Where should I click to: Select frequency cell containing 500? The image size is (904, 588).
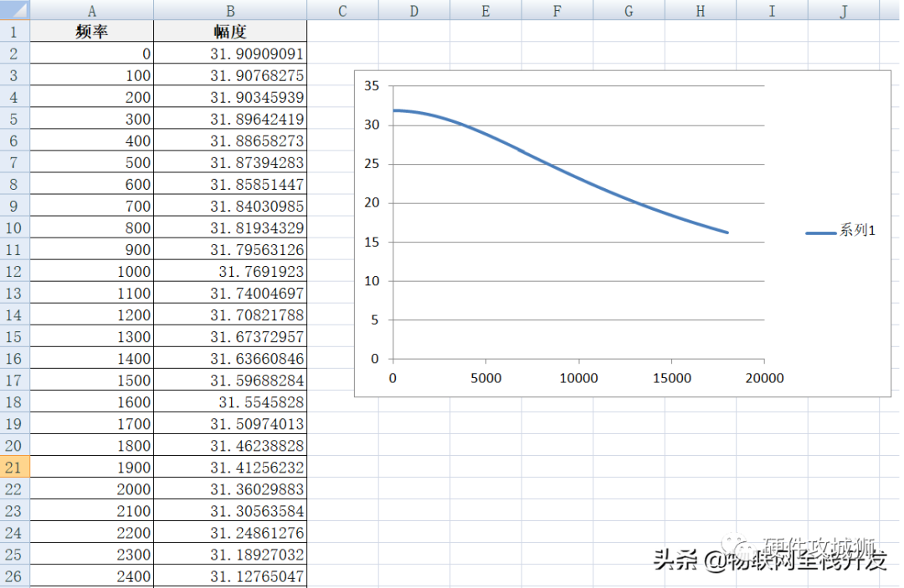click(92, 162)
